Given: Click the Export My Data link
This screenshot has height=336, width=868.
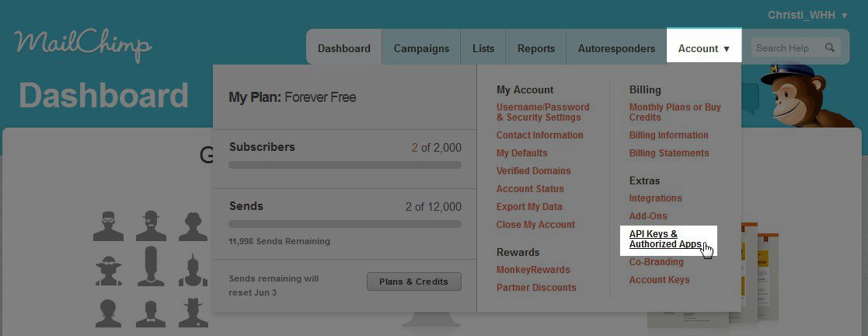Looking at the screenshot, I should 529,207.
